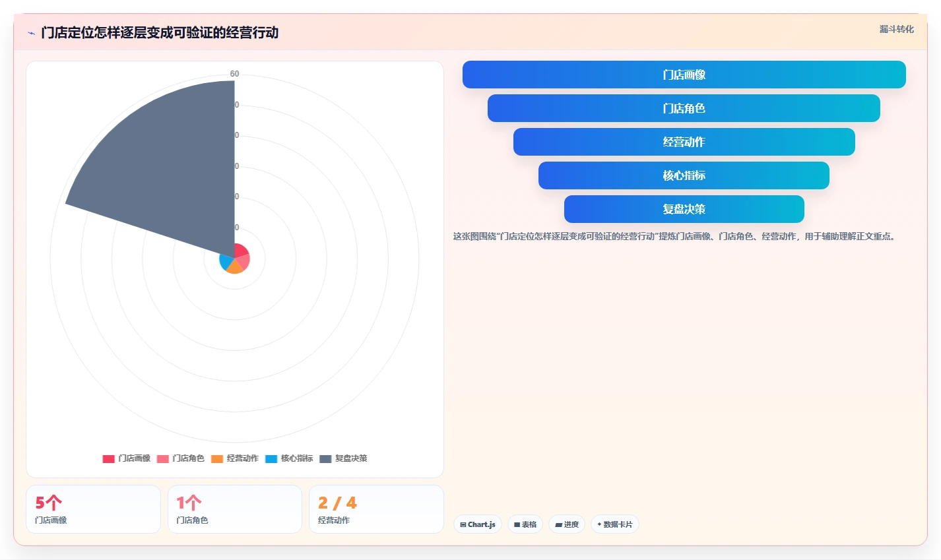Click the description text starting with 这张图围绕
The width and height of the screenshot is (941, 560).
[676, 236]
